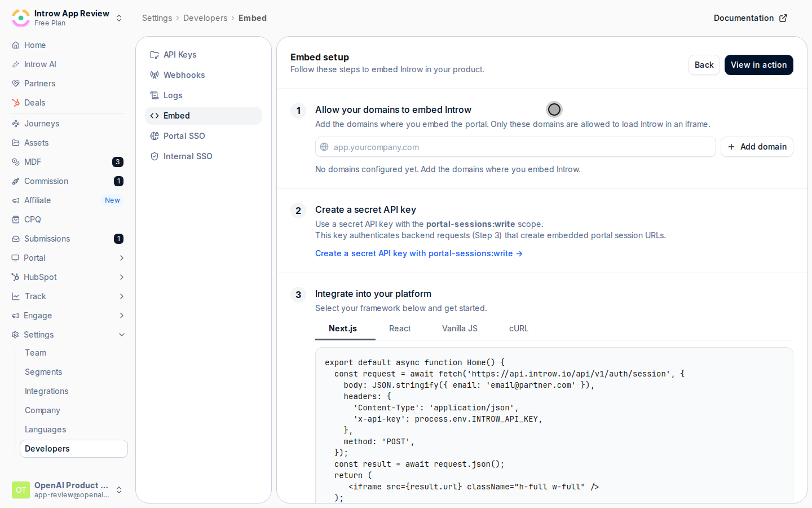Open Introw AI sparkle icon

tap(16, 64)
